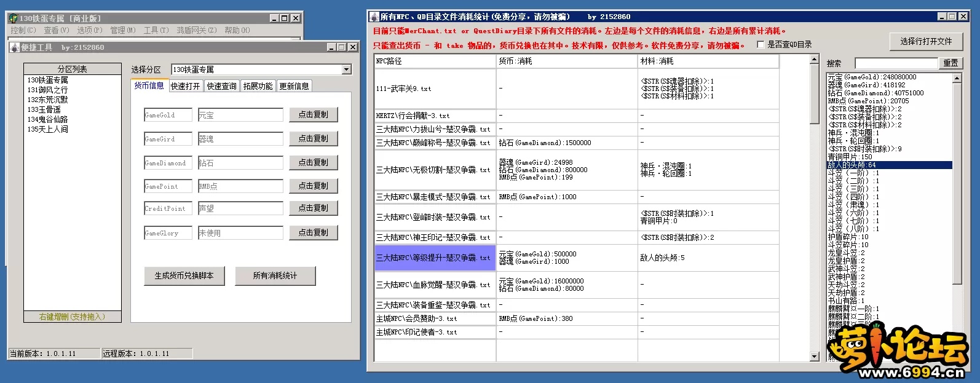Click the 材料:消耗 column header
Image resolution: width=980 pixels, height=383 pixels.
pyautogui.click(x=709, y=61)
